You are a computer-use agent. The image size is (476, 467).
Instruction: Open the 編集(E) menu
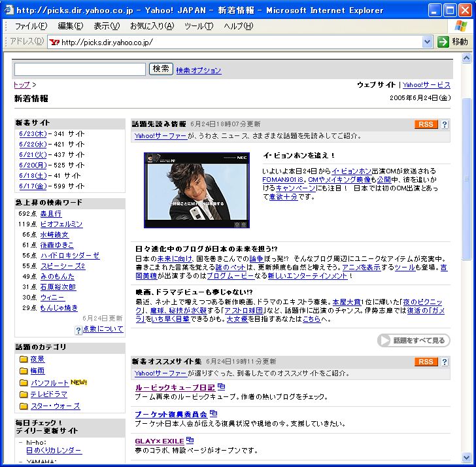tap(70, 26)
